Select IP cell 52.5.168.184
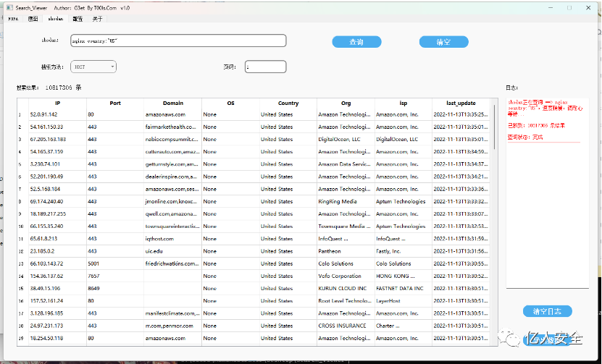 click(57, 189)
